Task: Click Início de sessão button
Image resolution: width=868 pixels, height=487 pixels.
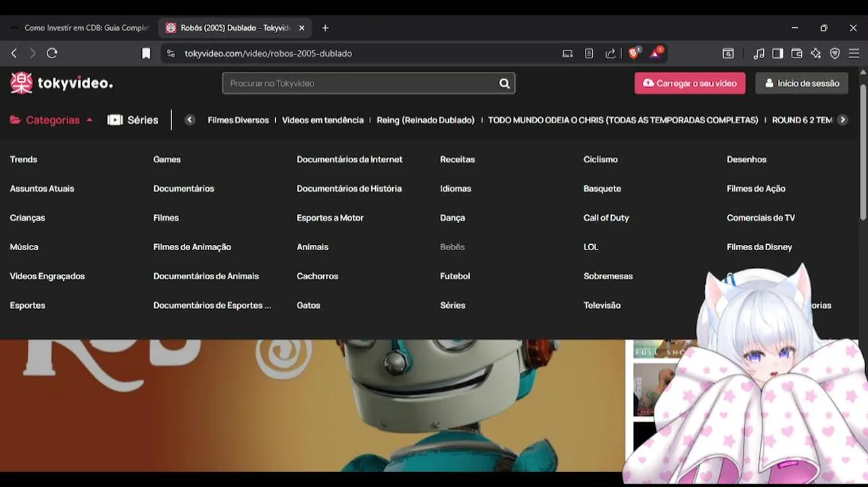Action: click(x=802, y=83)
